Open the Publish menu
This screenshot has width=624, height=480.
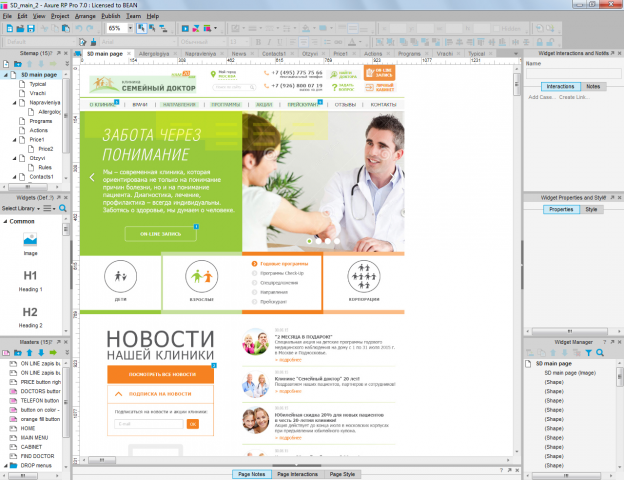(111, 16)
